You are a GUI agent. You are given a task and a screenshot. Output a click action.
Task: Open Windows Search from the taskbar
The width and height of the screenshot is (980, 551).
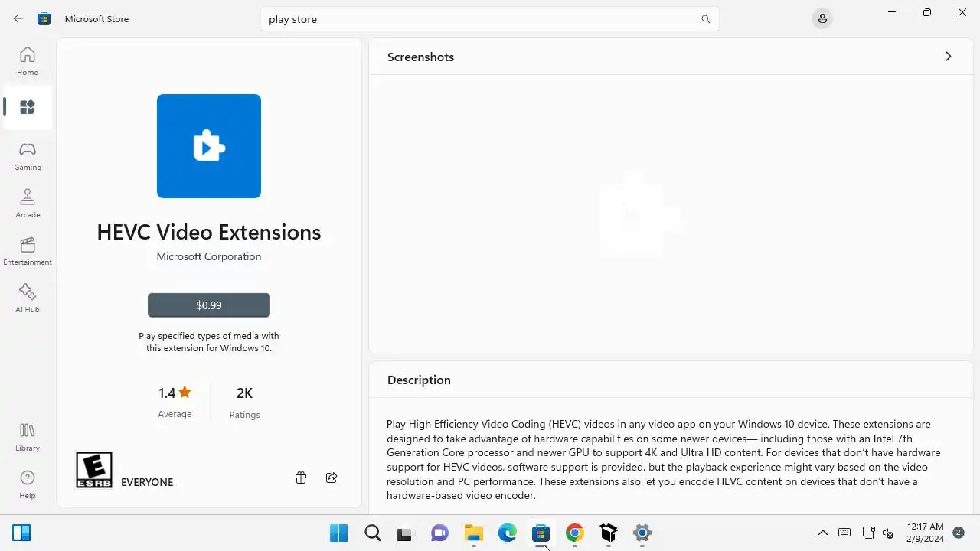[x=373, y=533]
